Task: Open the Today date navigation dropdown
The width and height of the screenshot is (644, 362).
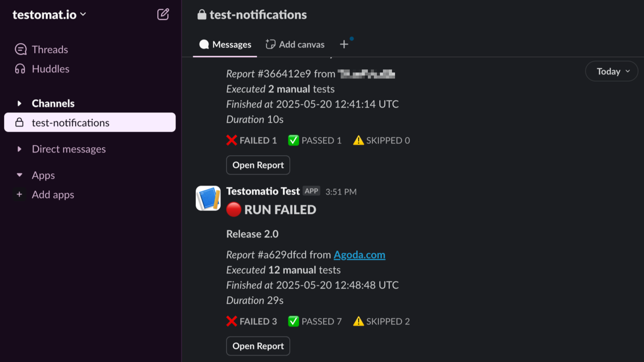Action: [611, 71]
